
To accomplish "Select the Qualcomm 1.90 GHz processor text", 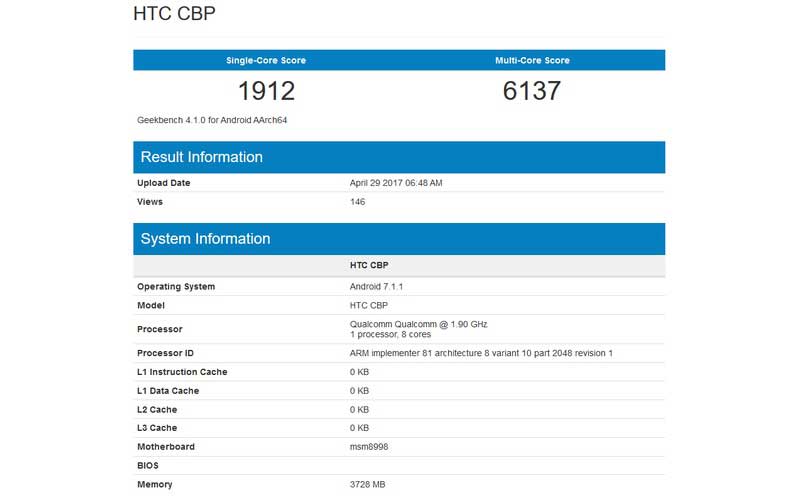I will pyautogui.click(x=418, y=324).
